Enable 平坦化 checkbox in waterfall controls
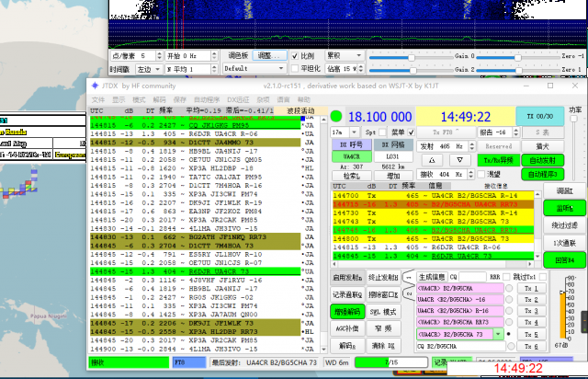The height and width of the screenshot is (379, 588). [295, 68]
